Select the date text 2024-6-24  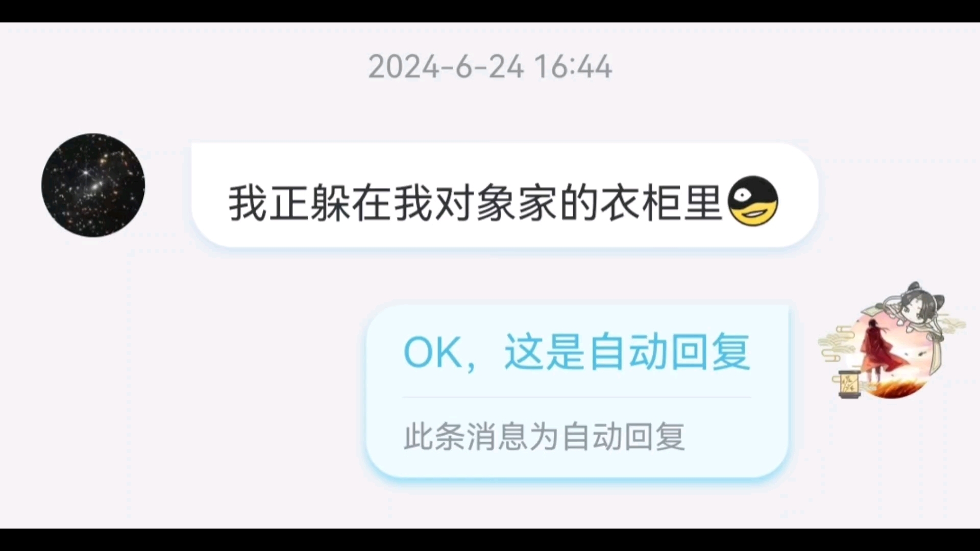tap(446, 67)
